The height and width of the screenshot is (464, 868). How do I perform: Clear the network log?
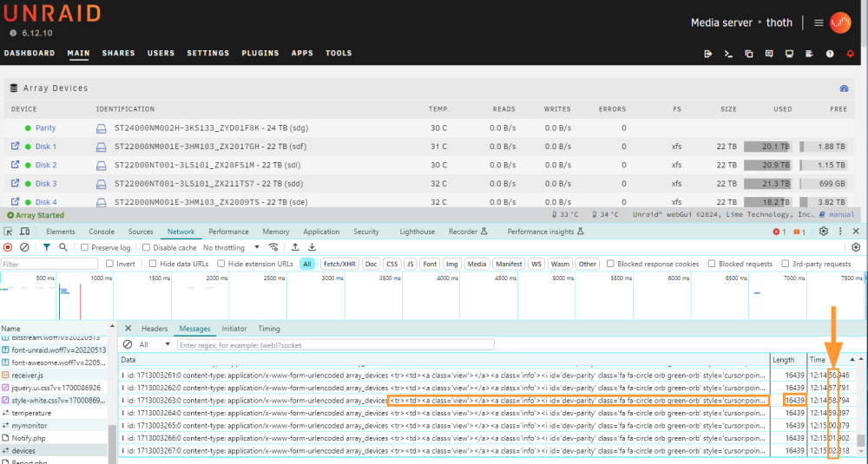coord(24,247)
